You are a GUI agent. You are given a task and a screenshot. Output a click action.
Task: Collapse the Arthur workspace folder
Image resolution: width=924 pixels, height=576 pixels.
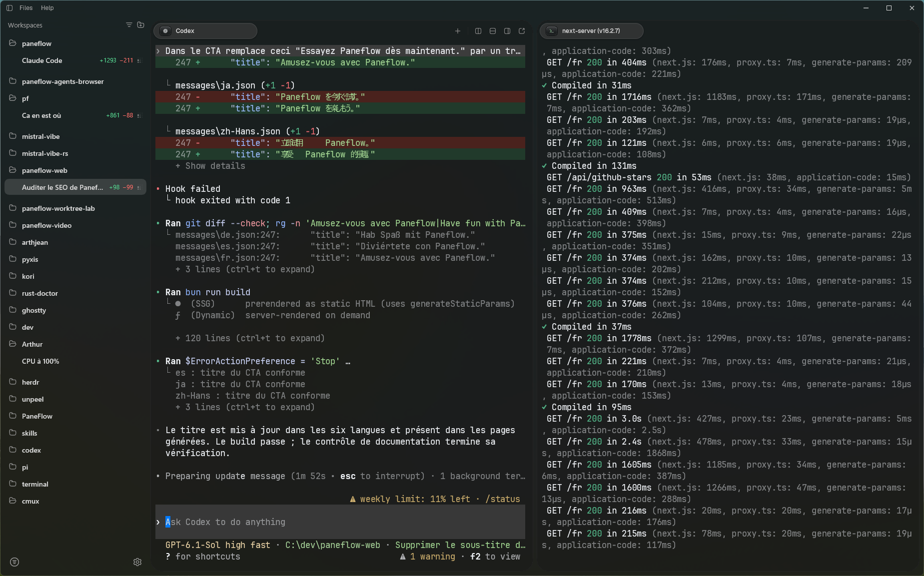(x=13, y=344)
